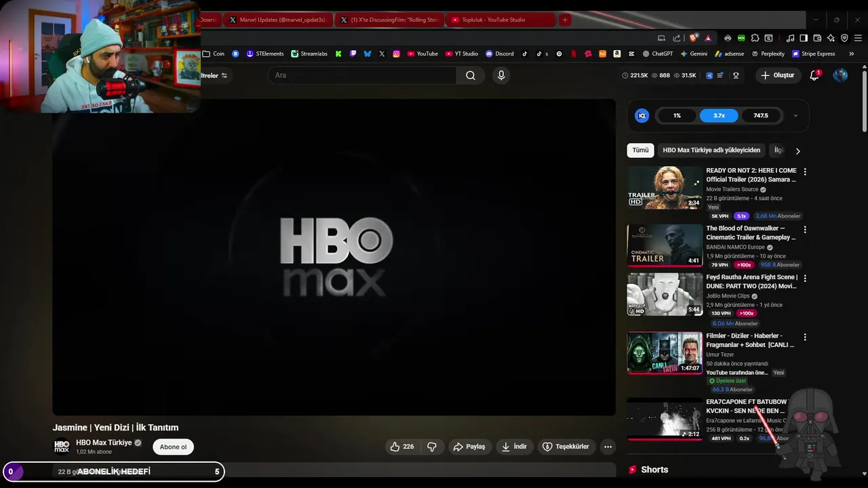Screen dimensions: 868x488
Task: Select the Tümü filter chip
Action: coord(640,150)
